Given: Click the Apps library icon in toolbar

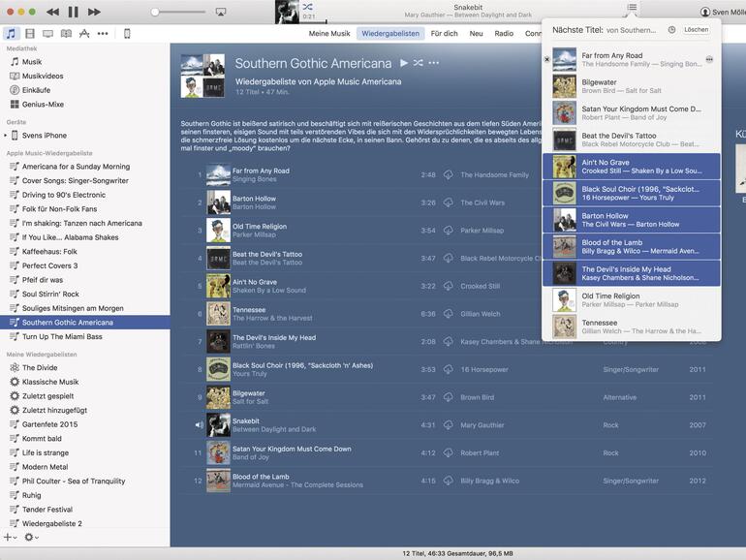Looking at the screenshot, I should 84,34.
